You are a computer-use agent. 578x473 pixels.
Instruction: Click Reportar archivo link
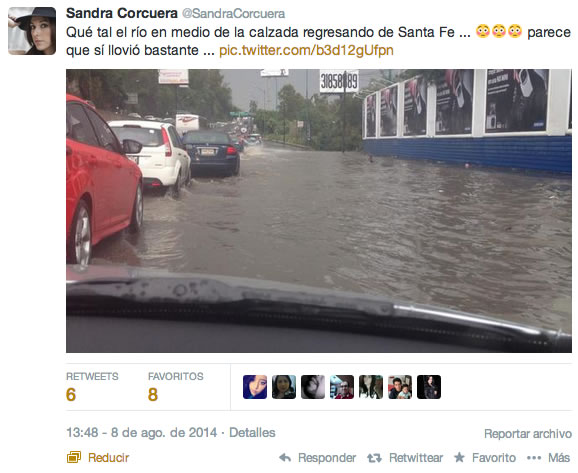527,434
